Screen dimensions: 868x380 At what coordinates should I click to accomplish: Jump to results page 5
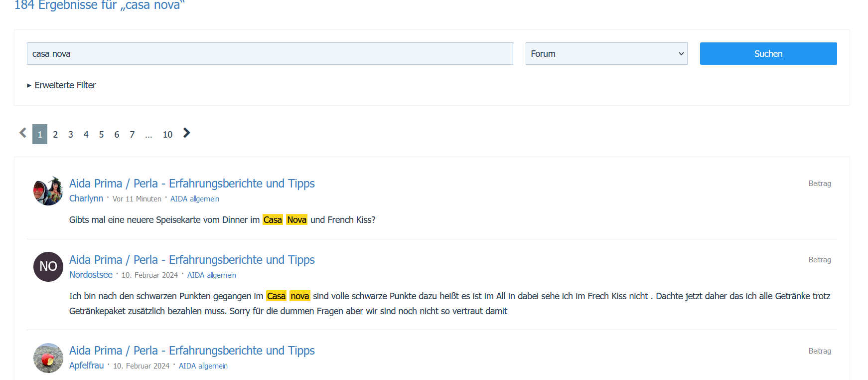101,135
